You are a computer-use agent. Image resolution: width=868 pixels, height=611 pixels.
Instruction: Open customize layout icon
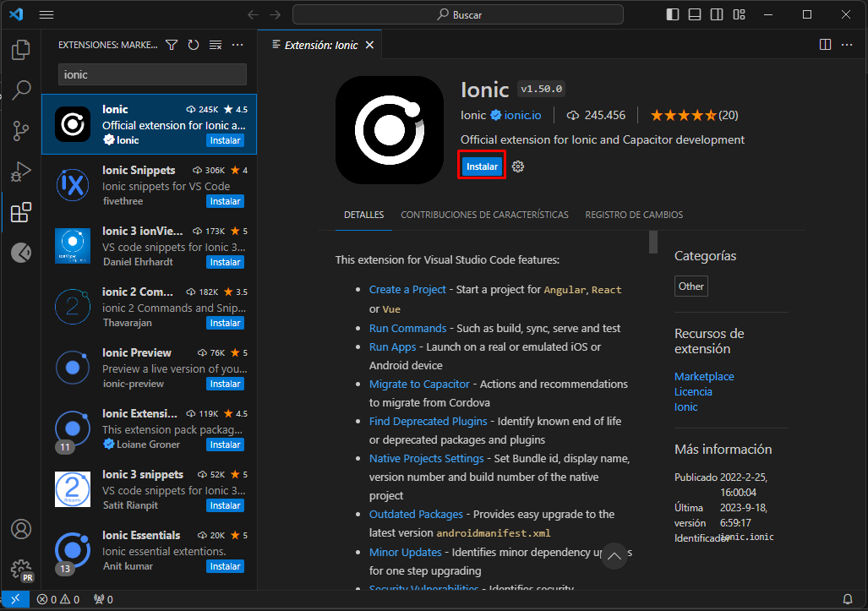pos(739,15)
